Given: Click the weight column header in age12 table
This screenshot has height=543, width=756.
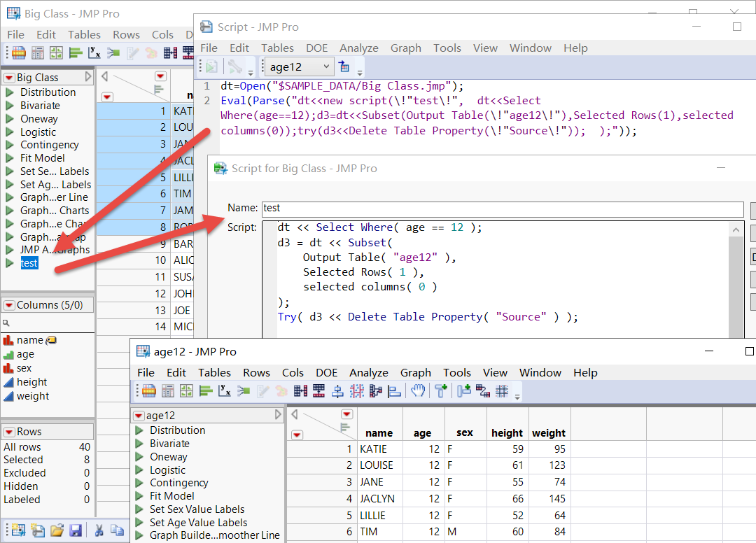Looking at the screenshot, I should [548, 433].
